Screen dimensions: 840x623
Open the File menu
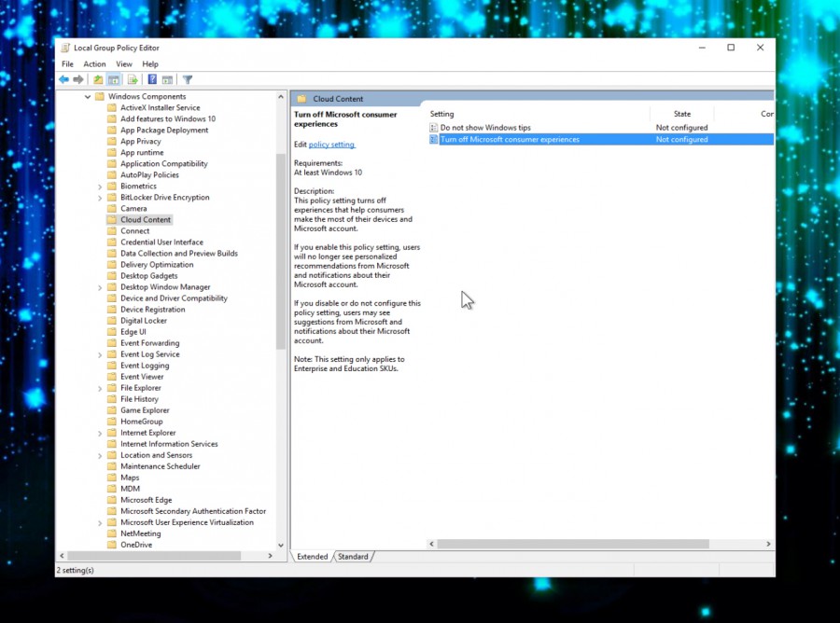(x=66, y=63)
